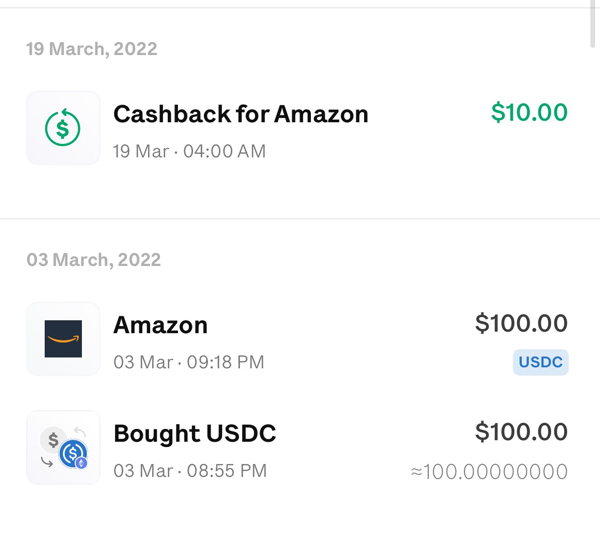Select the 19 March, 2022 date header
The height and width of the screenshot is (533, 600).
click(91, 49)
